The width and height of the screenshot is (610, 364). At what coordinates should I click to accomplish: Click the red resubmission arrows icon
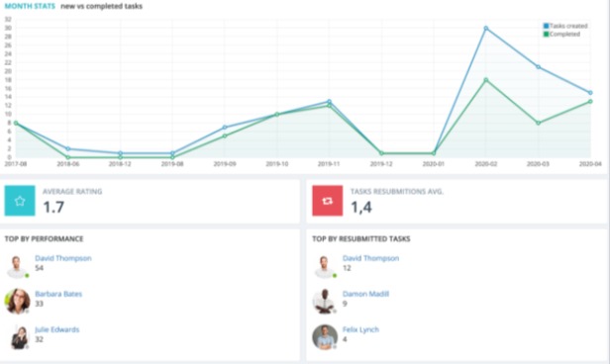pyautogui.click(x=328, y=201)
